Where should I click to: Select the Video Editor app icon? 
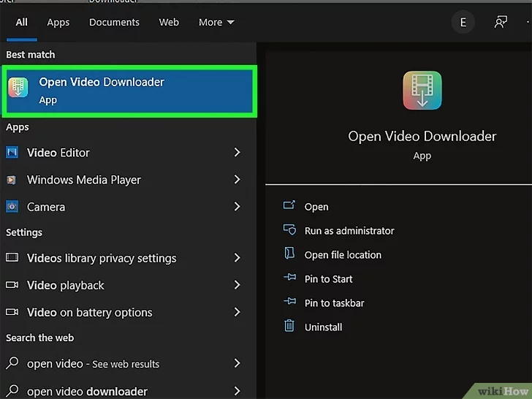tap(12, 152)
